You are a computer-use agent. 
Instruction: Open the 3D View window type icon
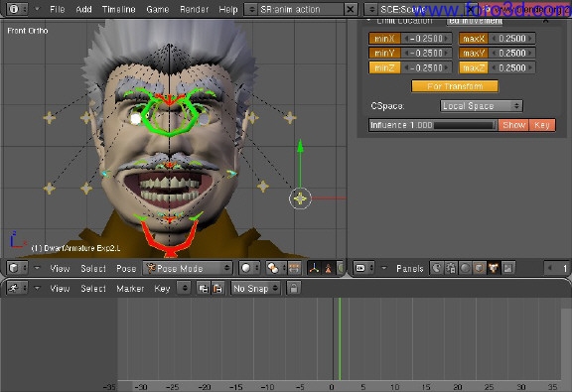[17, 268]
